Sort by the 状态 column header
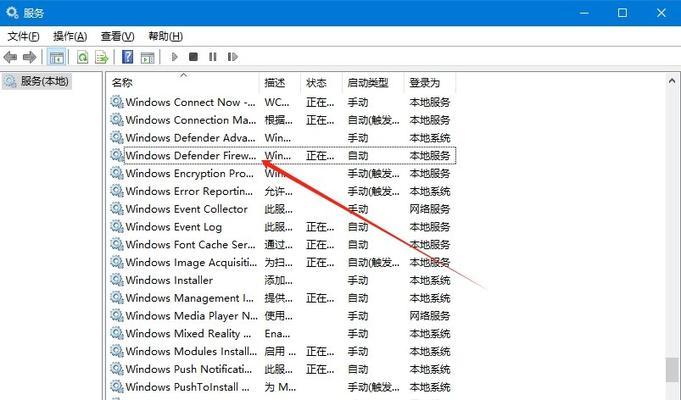This screenshot has width=681, height=400. point(321,83)
